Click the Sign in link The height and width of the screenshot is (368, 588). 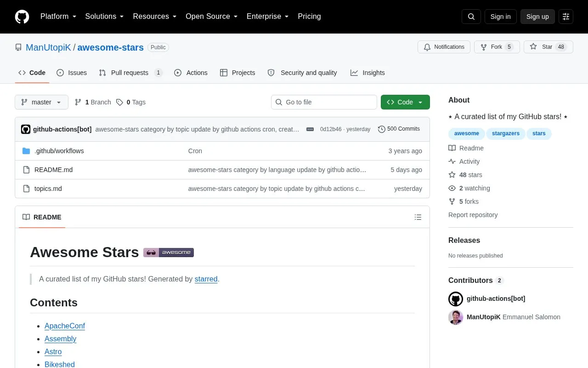coord(500,17)
